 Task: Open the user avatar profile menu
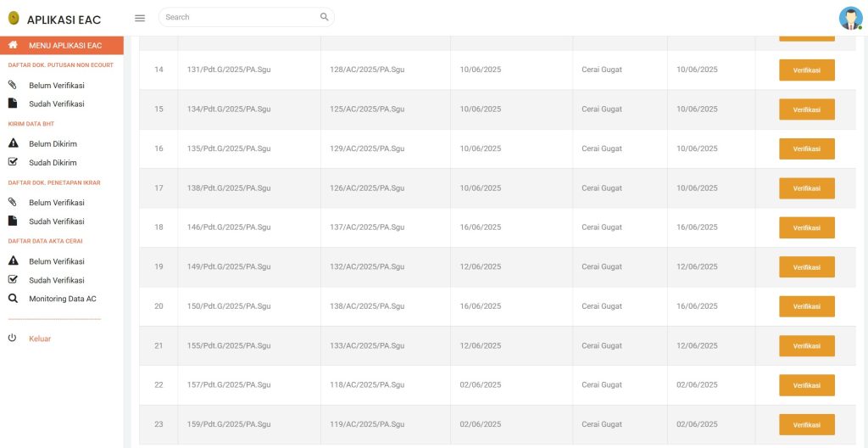point(849,19)
